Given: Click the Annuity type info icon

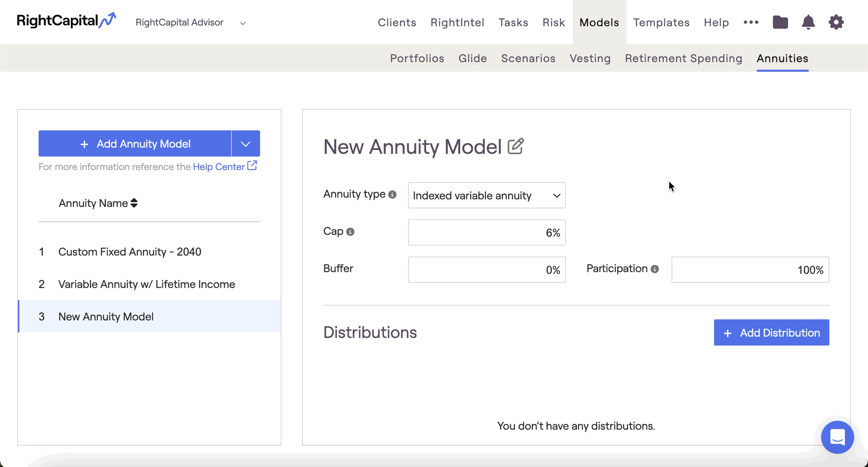Looking at the screenshot, I should click(392, 195).
